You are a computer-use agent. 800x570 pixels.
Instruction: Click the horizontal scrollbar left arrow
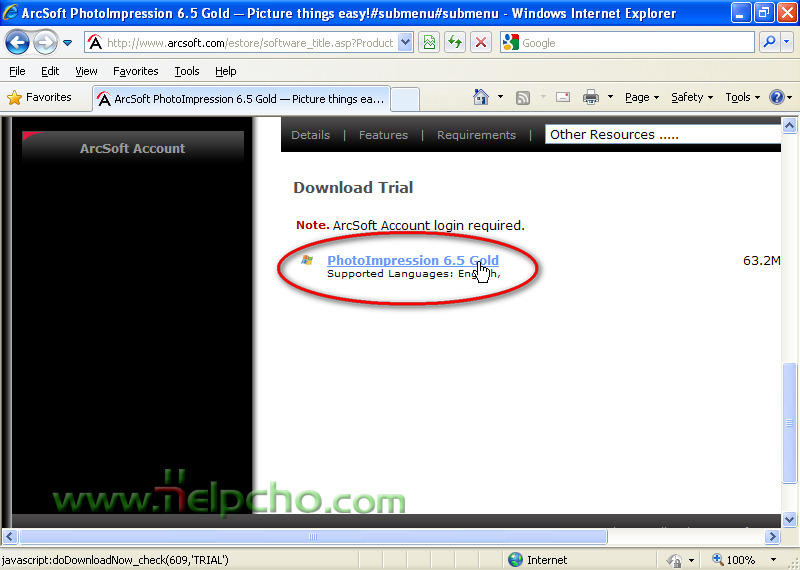(x=10, y=536)
